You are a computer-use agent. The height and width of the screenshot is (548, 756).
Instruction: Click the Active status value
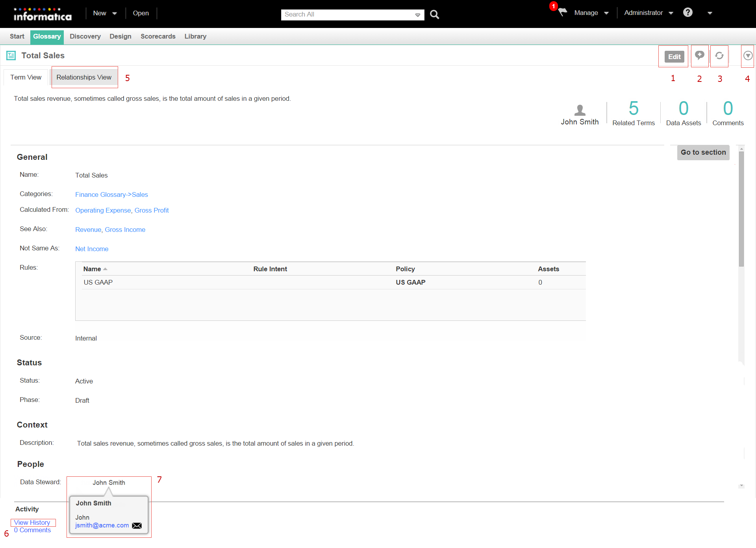point(84,381)
